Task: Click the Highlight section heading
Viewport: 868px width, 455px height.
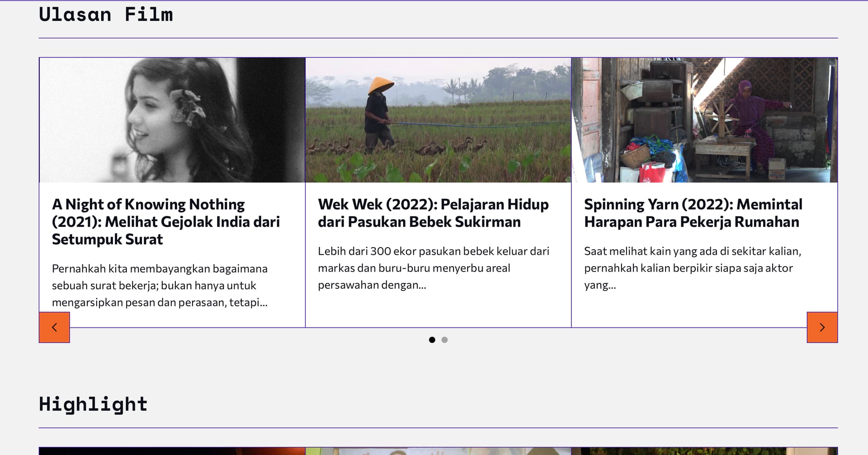Action: (x=93, y=404)
